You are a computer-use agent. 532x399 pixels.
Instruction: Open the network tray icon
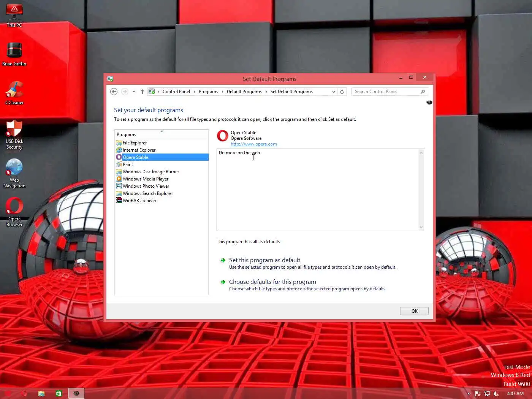point(487,394)
